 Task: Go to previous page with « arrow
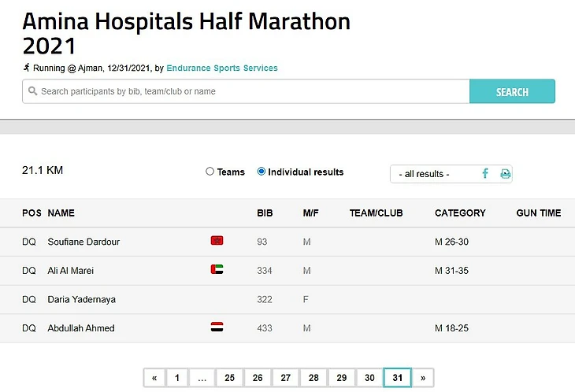[x=154, y=378]
